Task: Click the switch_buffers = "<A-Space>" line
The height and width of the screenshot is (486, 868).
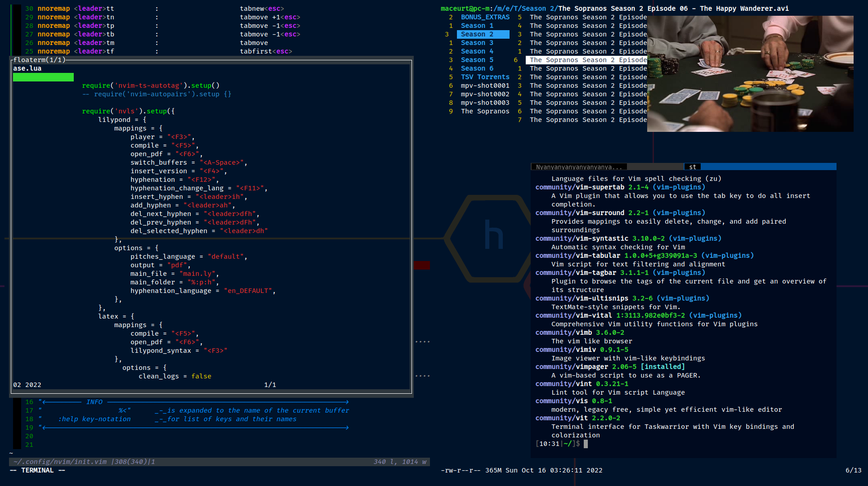Action: click(189, 162)
